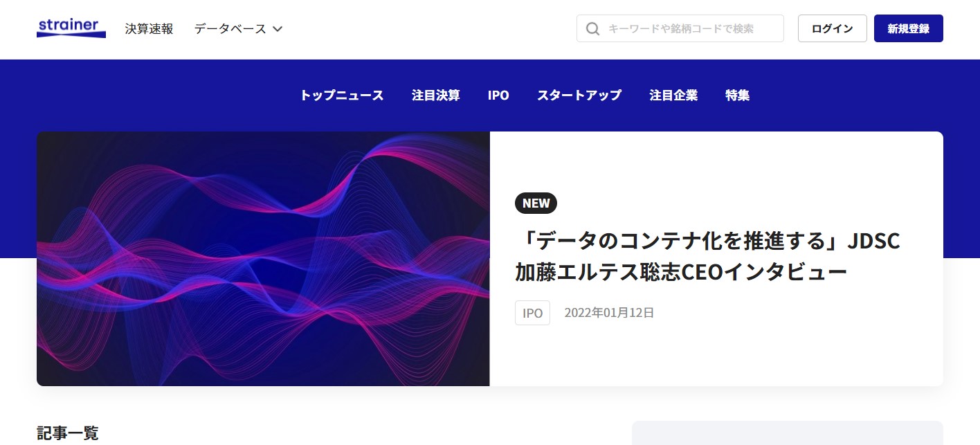980x445 pixels.
Task: Click the gray sidebar panel beside 記事一覧
Action: tap(787, 433)
